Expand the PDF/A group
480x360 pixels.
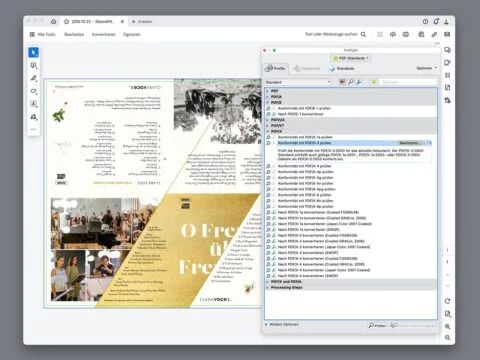pos(267,97)
